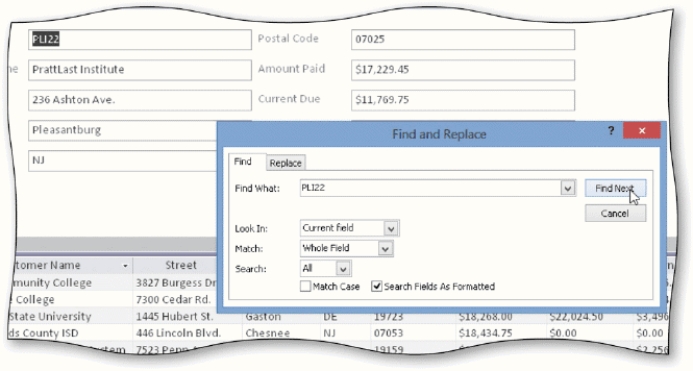The image size is (693, 371).
Task: Click the Postal Code field 07025
Action: (463, 40)
